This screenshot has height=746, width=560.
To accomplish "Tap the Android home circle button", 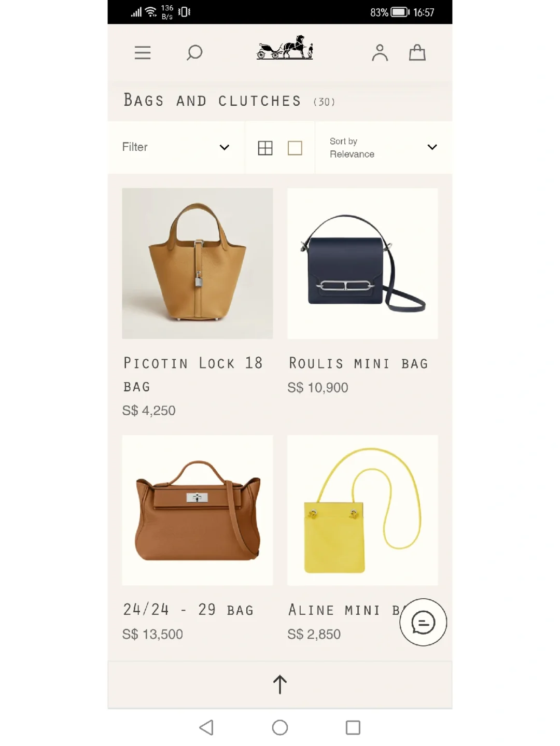I will [280, 727].
